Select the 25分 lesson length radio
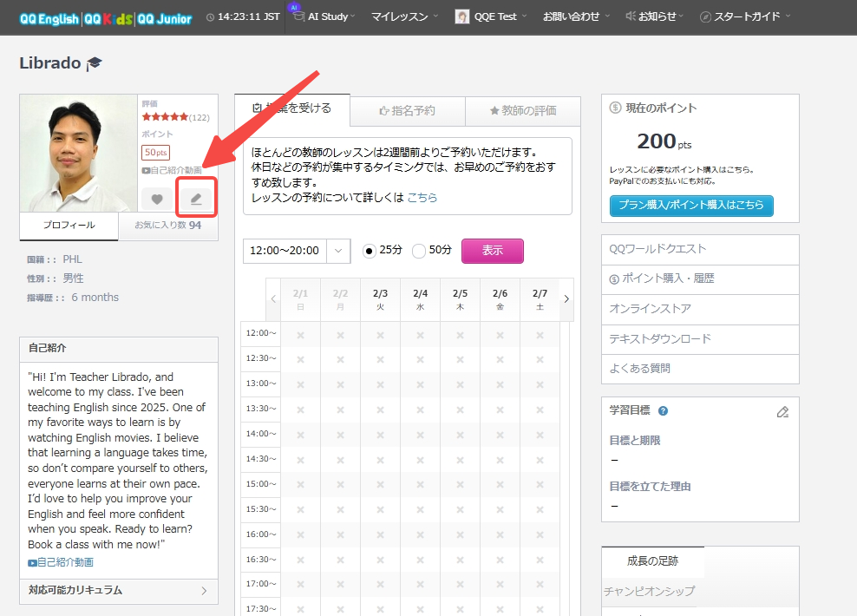 (x=370, y=251)
